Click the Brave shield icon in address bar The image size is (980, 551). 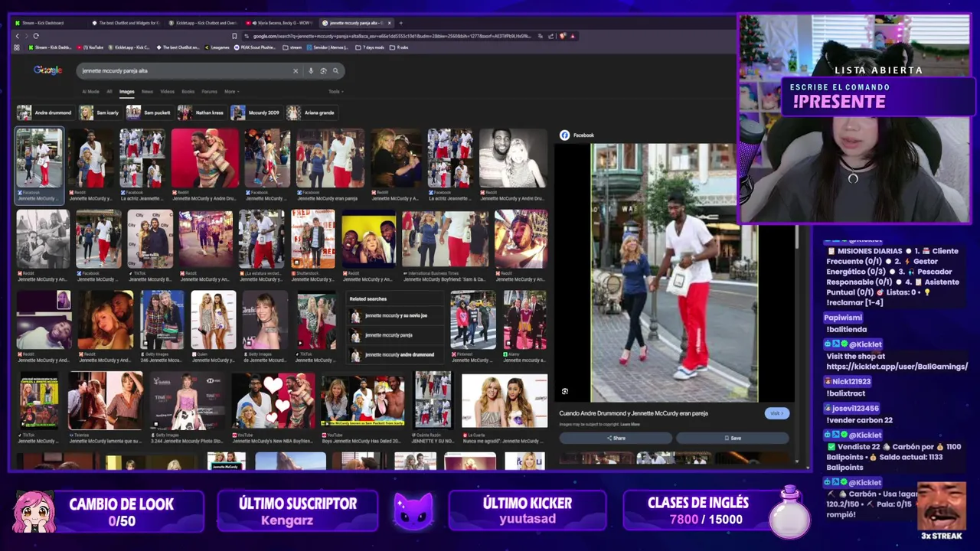[563, 36]
